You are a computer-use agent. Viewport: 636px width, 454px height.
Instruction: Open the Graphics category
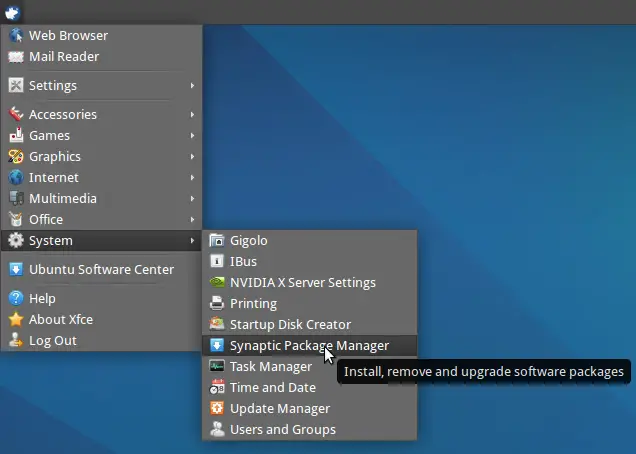[x=101, y=157]
